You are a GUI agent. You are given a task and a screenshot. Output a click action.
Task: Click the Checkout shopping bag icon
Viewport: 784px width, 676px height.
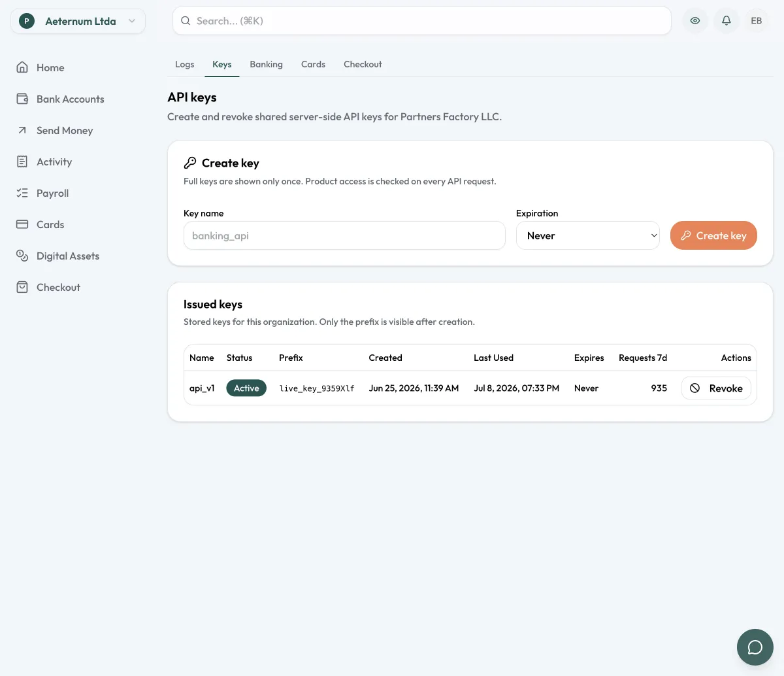pos(22,287)
